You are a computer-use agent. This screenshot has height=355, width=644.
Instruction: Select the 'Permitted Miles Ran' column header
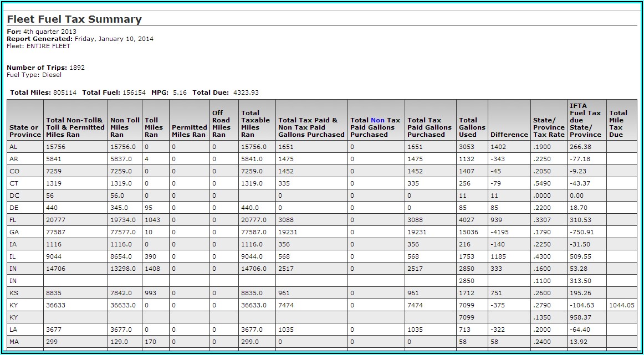pyautogui.click(x=188, y=131)
